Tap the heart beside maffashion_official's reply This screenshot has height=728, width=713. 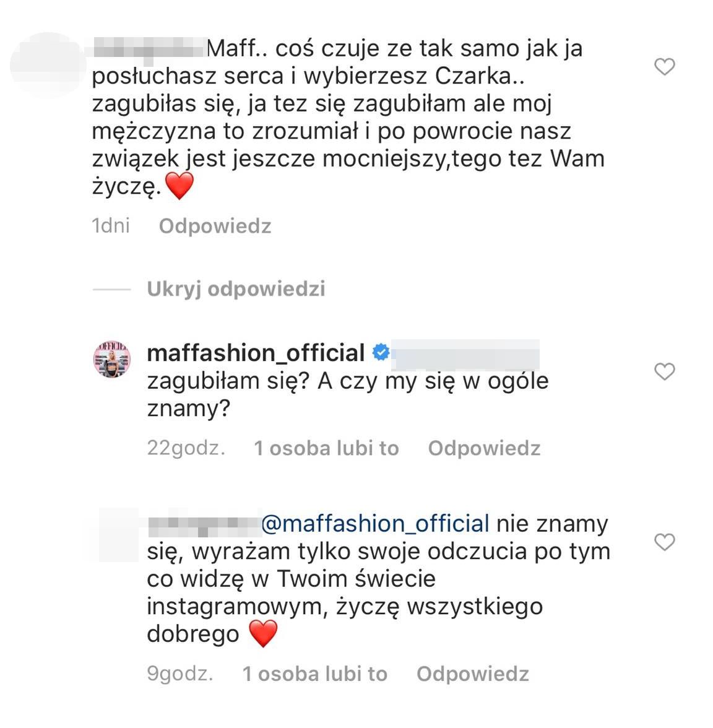[664, 371]
